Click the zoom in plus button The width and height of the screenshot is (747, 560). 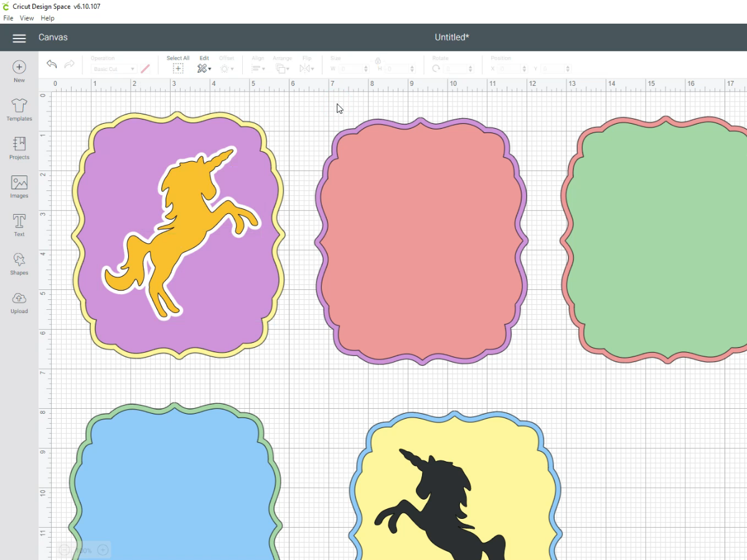click(x=103, y=550)
